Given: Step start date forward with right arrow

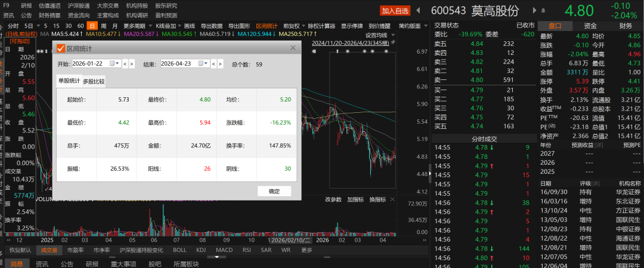Looking at the screenshot, I should 132,64.
